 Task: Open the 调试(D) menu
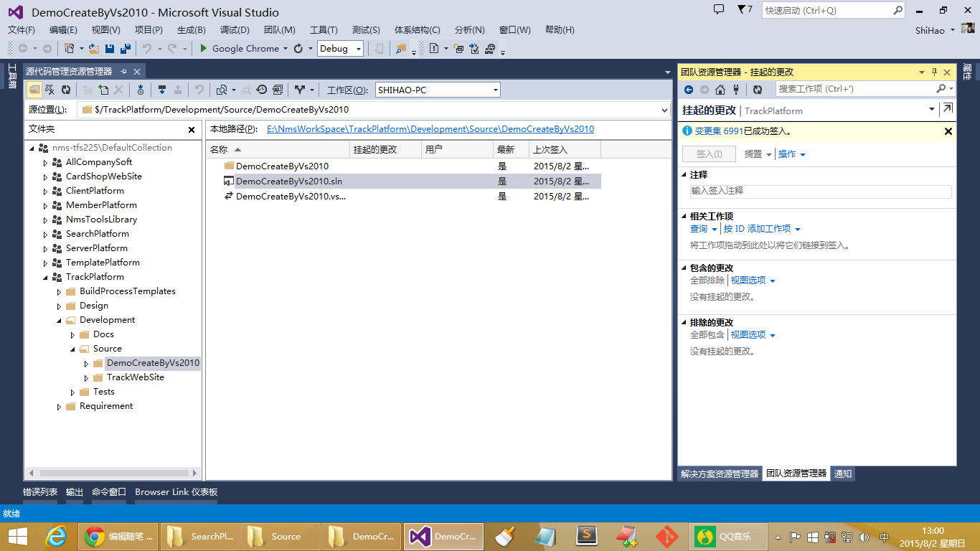coord(235,30)
